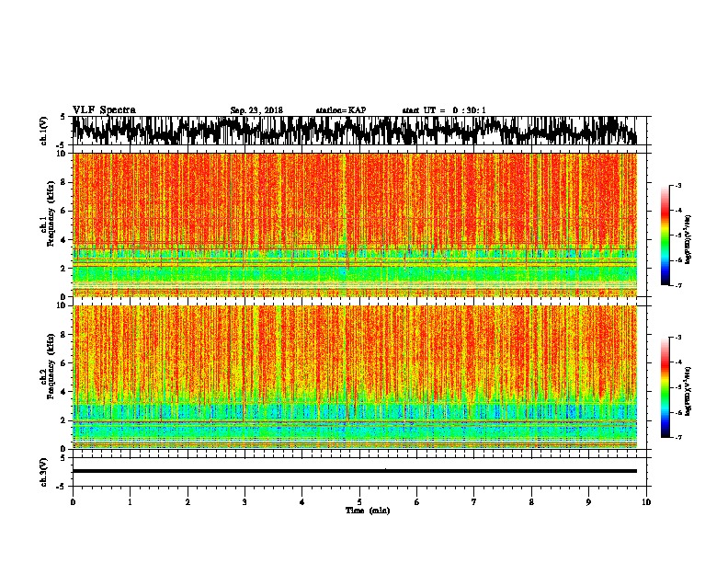Click the ch.1 spectrogram color scale bar
The width and height of the screenshot is (728, 563).
click(665, 236)
